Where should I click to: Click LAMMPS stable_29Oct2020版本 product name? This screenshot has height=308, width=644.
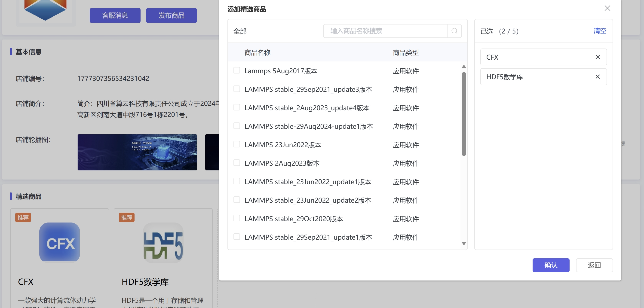click(294, 219)
